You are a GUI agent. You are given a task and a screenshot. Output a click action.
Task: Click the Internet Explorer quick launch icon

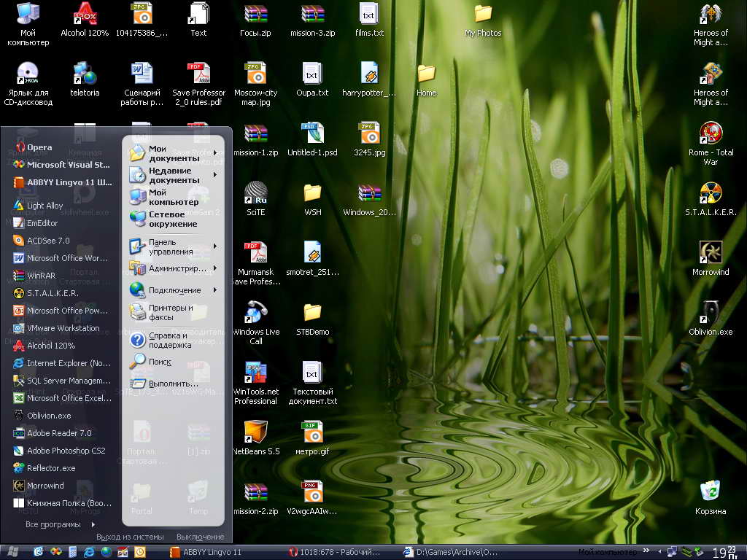pos(89,552)
